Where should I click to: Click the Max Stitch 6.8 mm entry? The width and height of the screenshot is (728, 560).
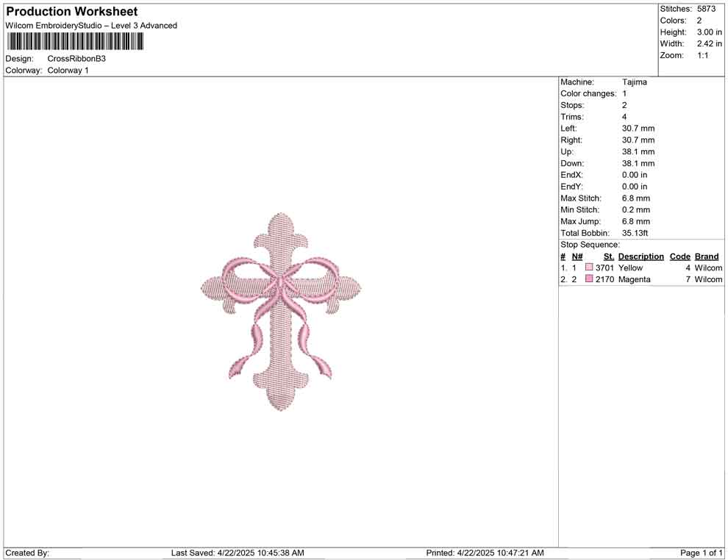635,198
